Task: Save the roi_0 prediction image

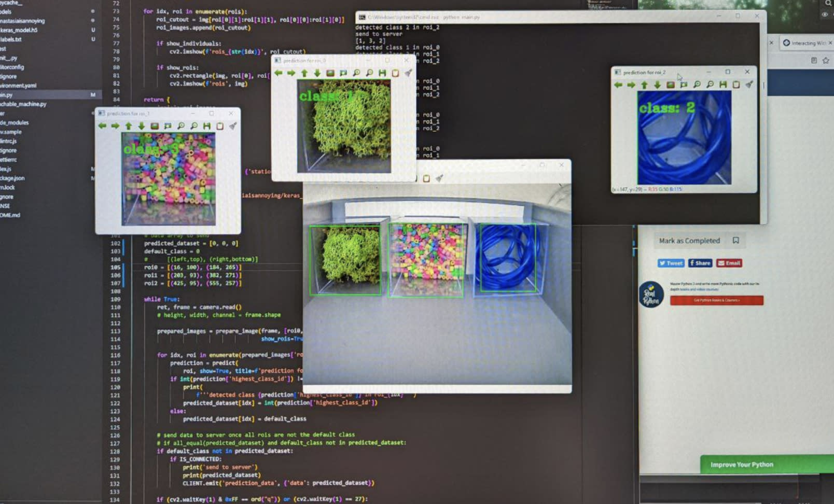Action: click(x=382, y=73)
